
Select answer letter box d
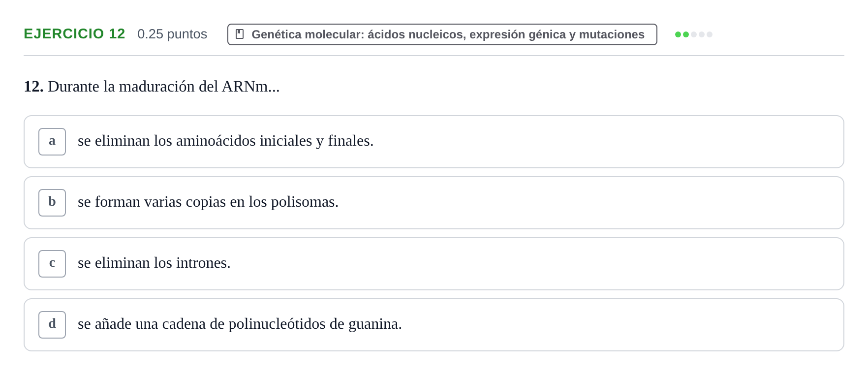pos(52,325)
